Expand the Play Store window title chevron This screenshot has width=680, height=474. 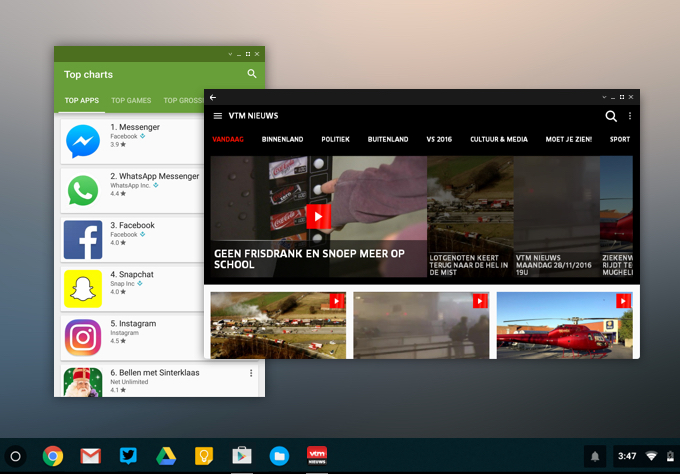pos(230,54)
